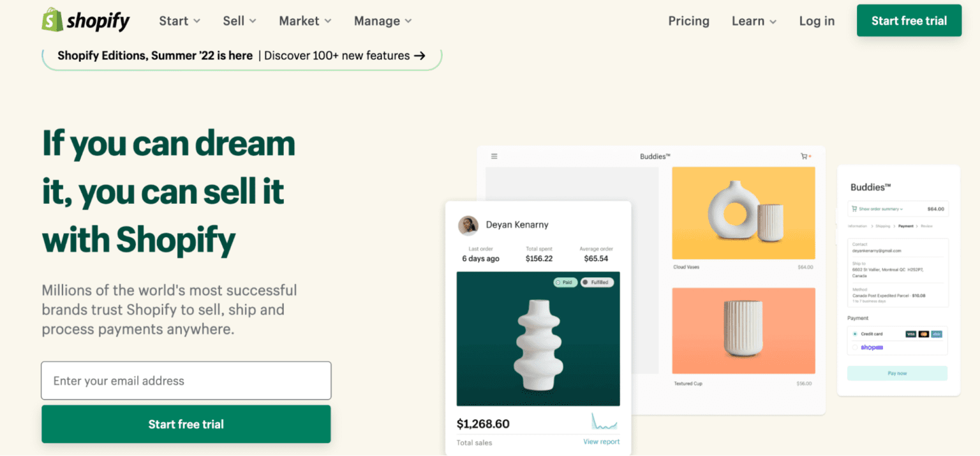Open the cart icon on Buddies store
Viewport: 980px width, 456px height.
(805, 155)
